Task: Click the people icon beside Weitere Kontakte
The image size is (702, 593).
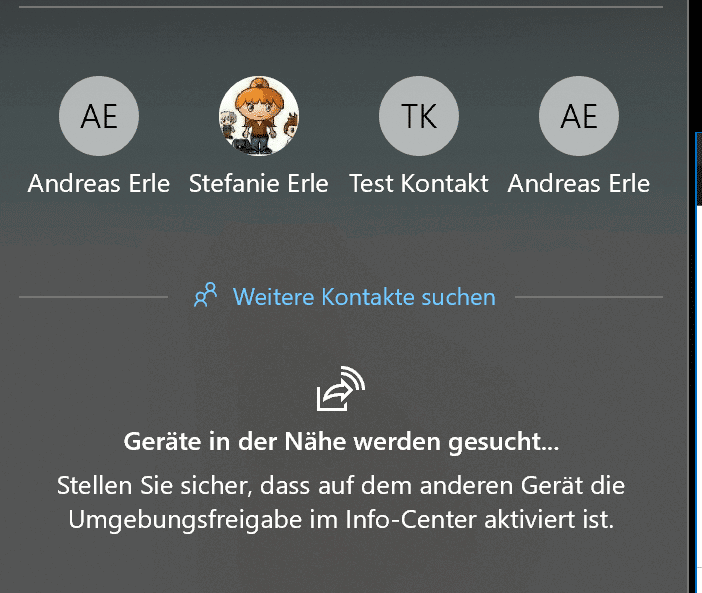Action: point(205,295)
